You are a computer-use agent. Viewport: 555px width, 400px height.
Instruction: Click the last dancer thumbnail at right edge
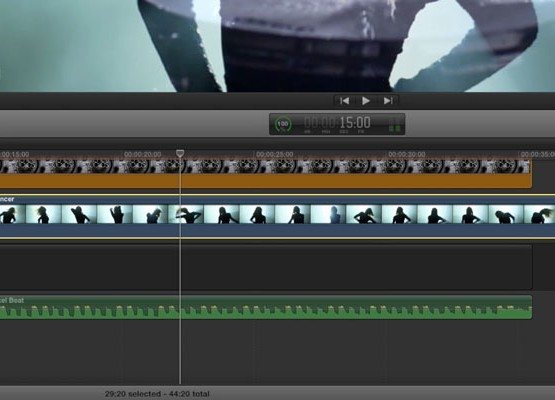539,214
